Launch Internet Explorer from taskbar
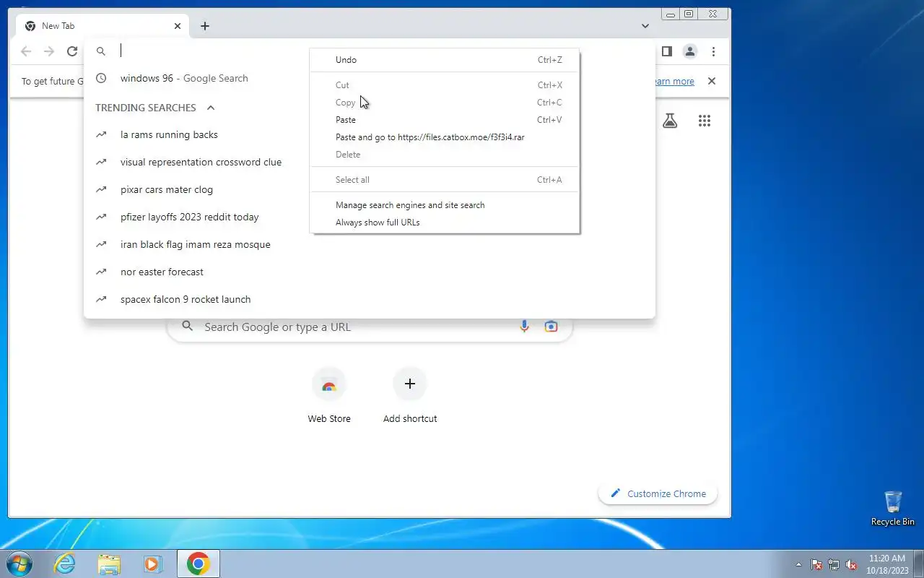 click(65, 564)
